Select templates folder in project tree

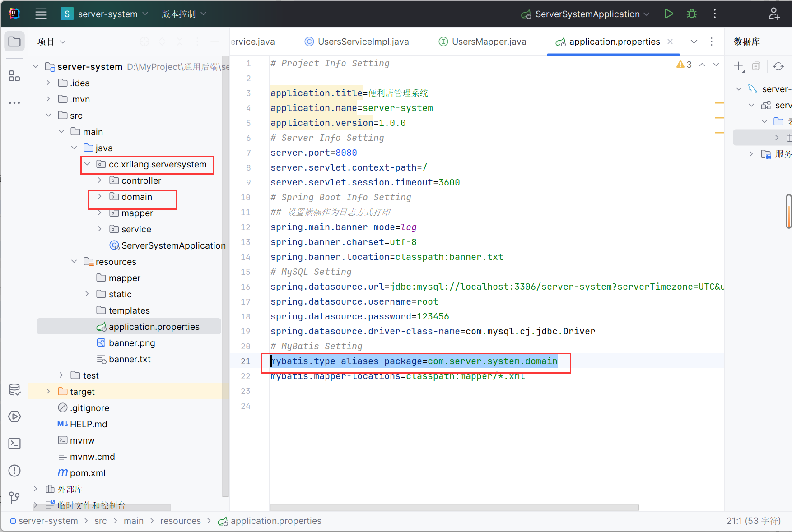[123, 310]
